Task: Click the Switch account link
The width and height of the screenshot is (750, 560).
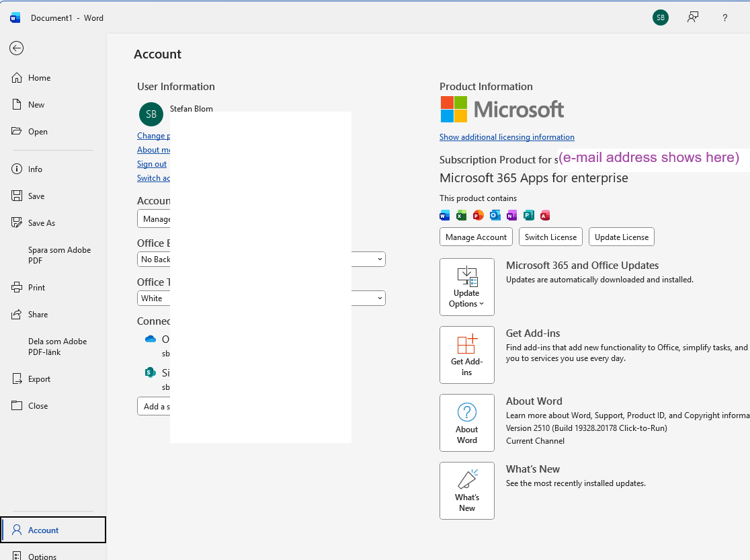Action: [153, 177]
